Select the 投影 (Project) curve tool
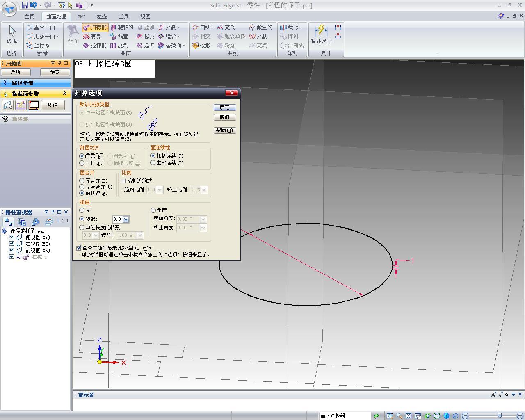This screenshot has width=525, height=420. pos(201,45)
